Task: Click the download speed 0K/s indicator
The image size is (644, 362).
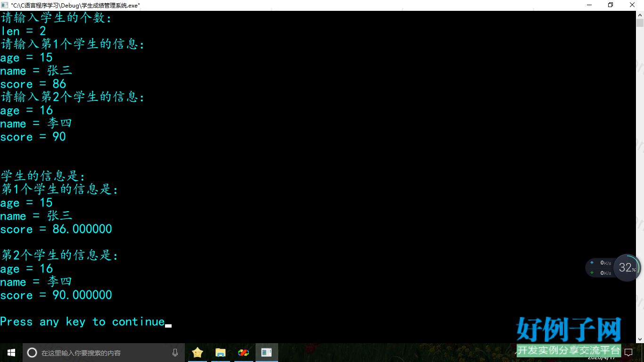Action: (601, 273)
